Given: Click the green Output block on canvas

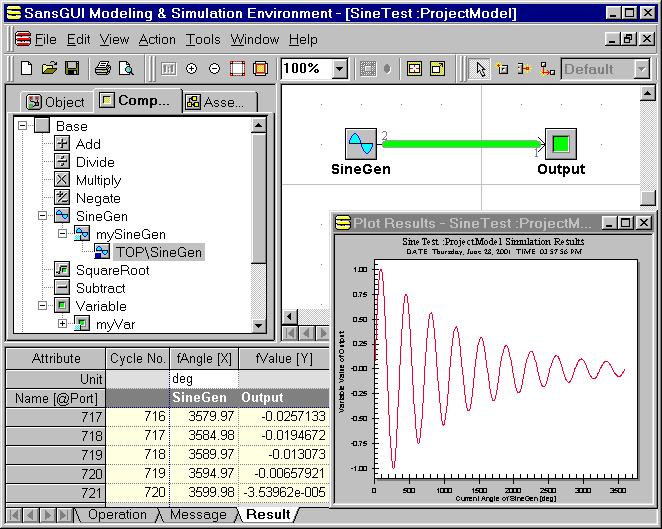Looking at the screenshot, I should click(560, 144).
